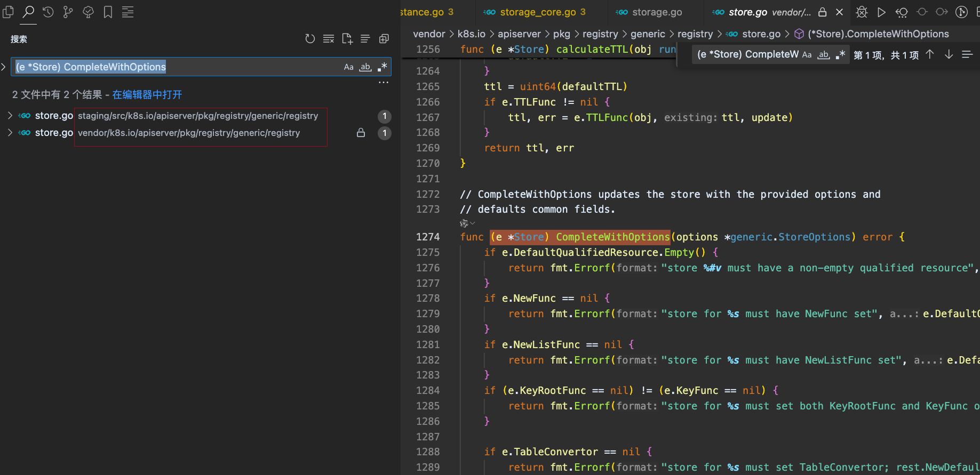Click match status text 第 1 项, 共 1 项
Image resolution: width=980 pixels, height=475 pixels.
coord(886,55)
